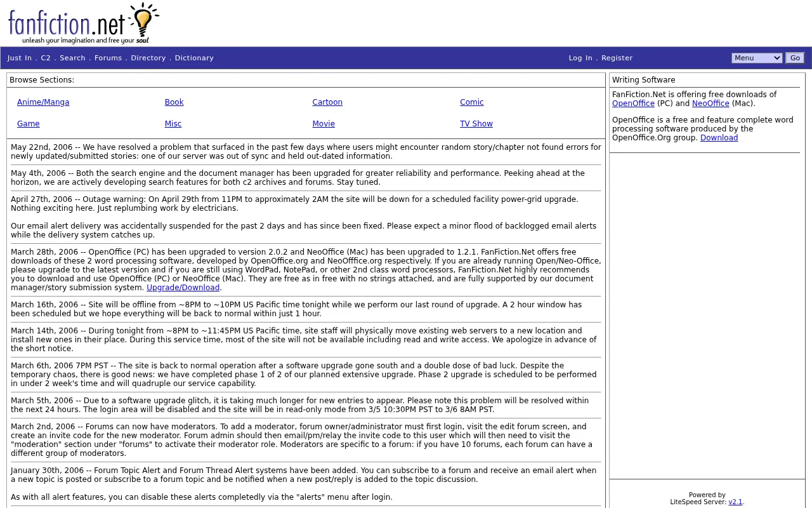Screen dimensions: 812x508
Task: Open the Directory link
Action: (x=148, y=58)
